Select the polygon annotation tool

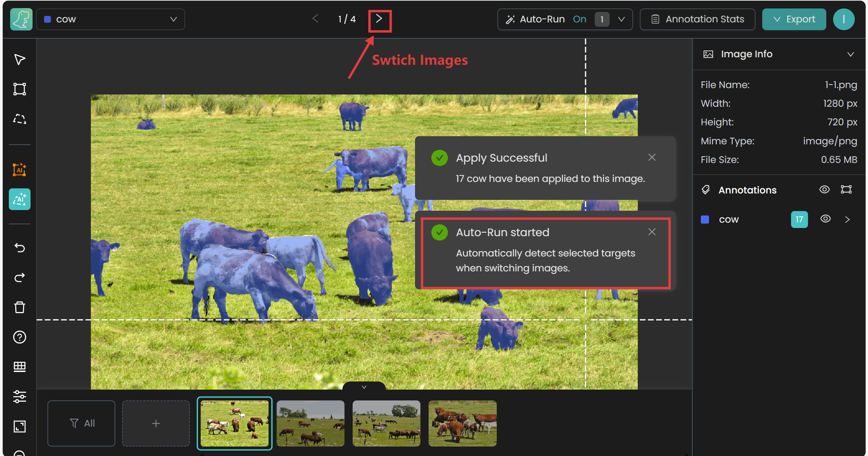pos(19,119)
